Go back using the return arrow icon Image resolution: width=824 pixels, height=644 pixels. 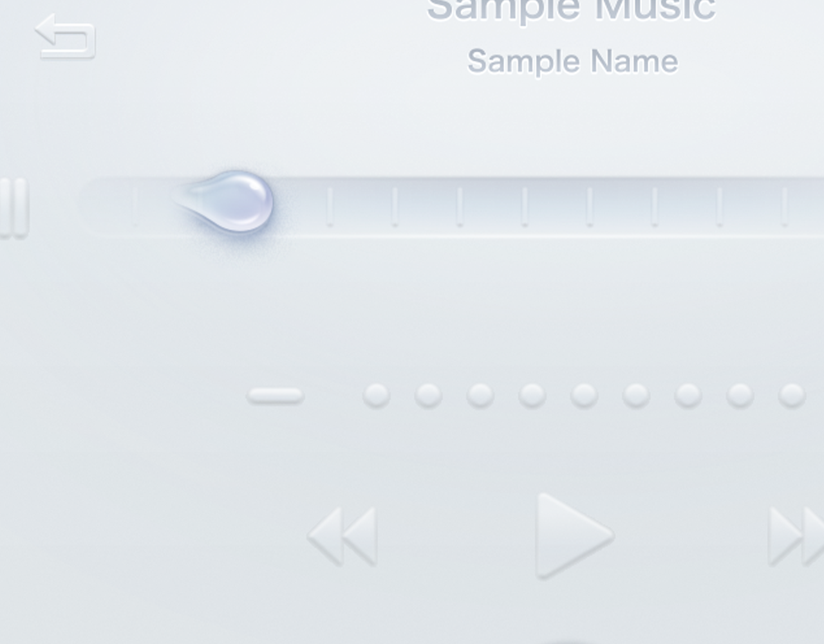tap(66, 37)
